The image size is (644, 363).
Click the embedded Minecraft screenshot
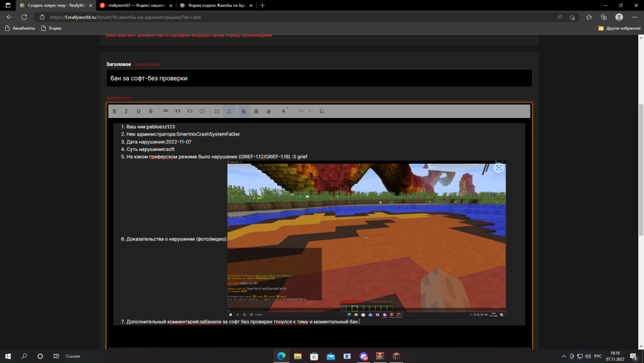366,239
